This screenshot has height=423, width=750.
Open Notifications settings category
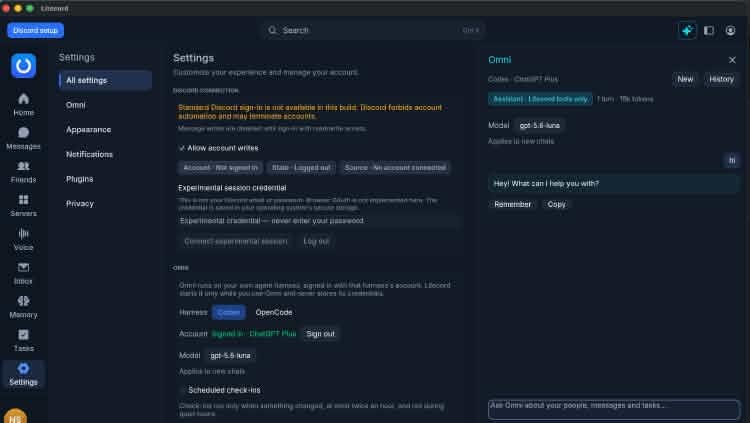(105, 154)
